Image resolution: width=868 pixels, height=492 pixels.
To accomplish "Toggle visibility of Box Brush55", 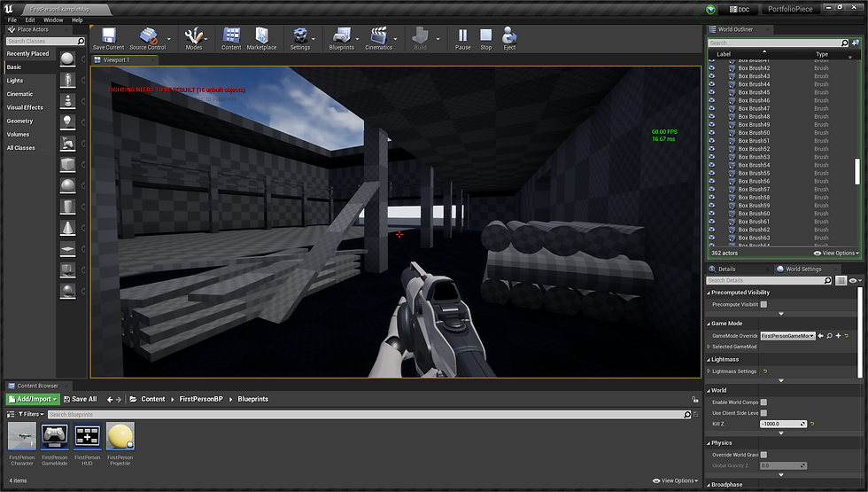I will (x=712, y=173).
